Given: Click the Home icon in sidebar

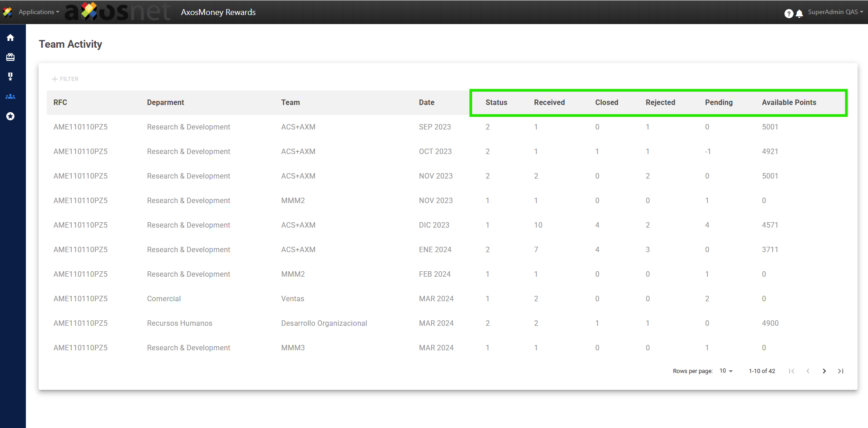Looking at the screenshot, I should coord(10,38).
